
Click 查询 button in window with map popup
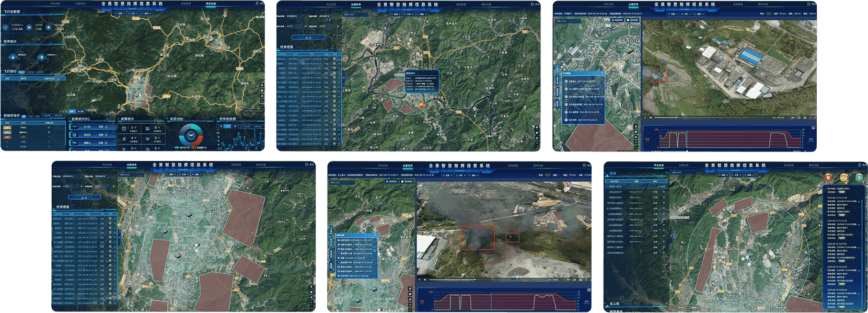pos(308,38)
